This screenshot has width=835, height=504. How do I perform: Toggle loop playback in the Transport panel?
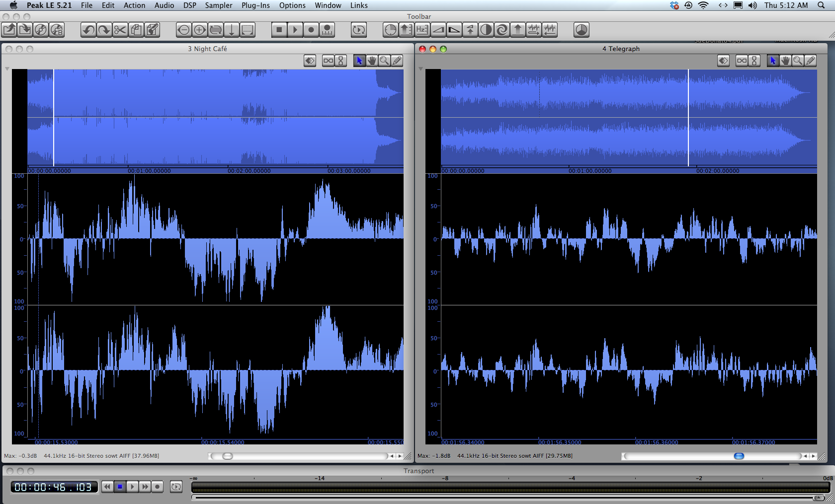click(176, 487)
